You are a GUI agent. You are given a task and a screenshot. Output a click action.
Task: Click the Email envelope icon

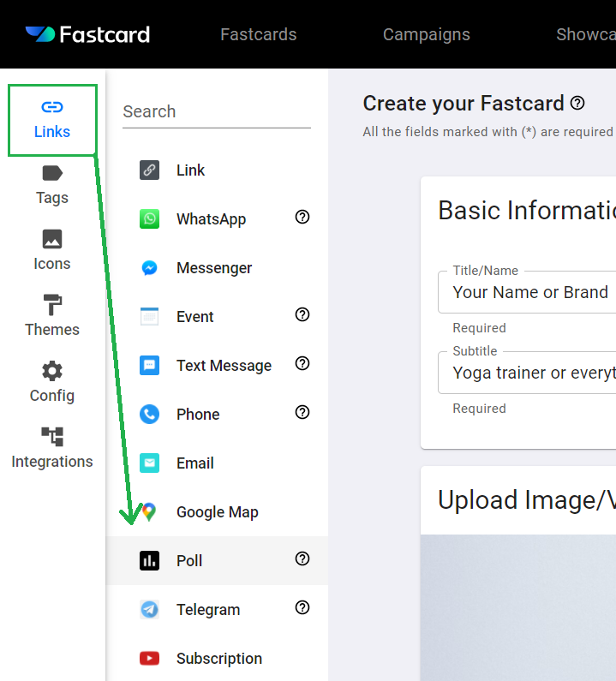tap(149, 463)
